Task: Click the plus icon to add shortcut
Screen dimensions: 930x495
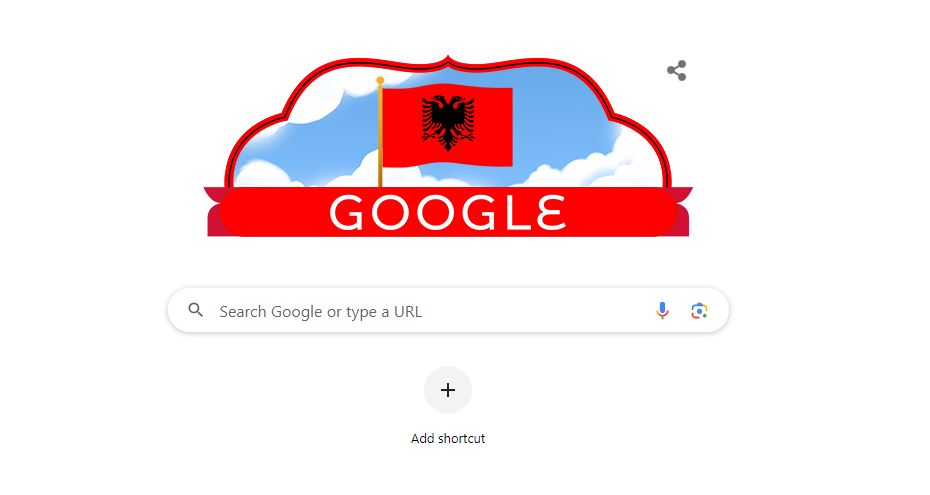Action: tap(448, 389)
